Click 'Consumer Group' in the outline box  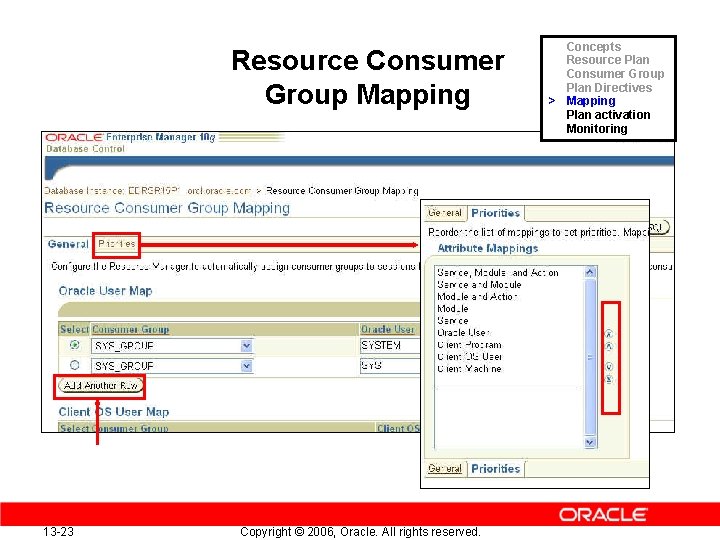pyautogui.click(x=615, y=73)
